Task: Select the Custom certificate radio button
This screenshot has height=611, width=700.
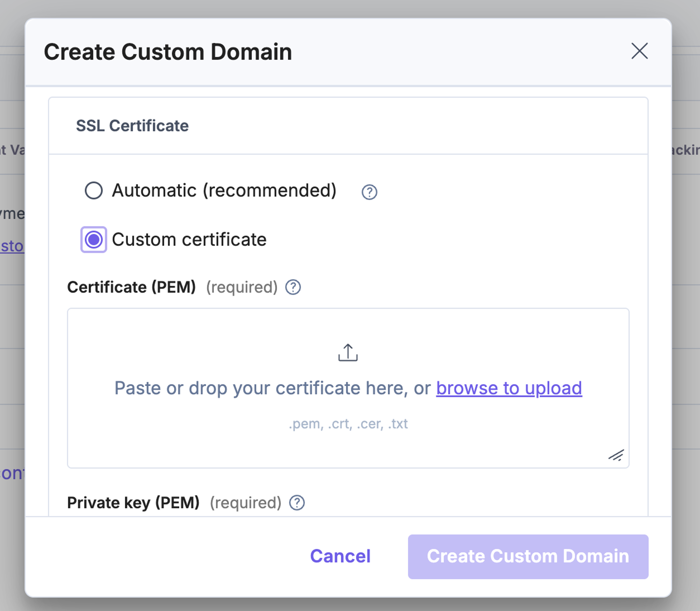Action: tap(94, 239)
